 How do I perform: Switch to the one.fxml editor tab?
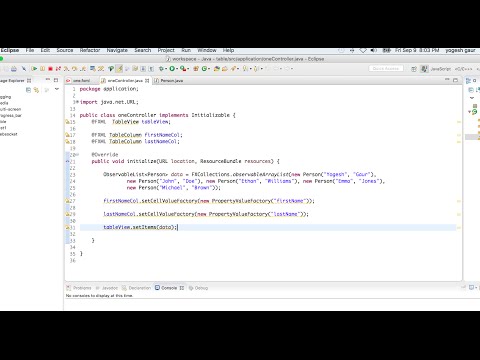tap(82, 81)
